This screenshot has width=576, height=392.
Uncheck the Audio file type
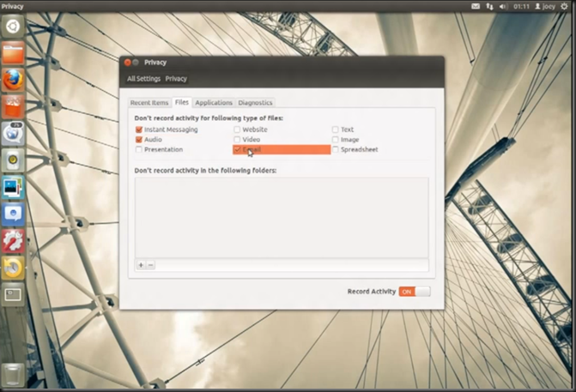(x=139, y=140)
